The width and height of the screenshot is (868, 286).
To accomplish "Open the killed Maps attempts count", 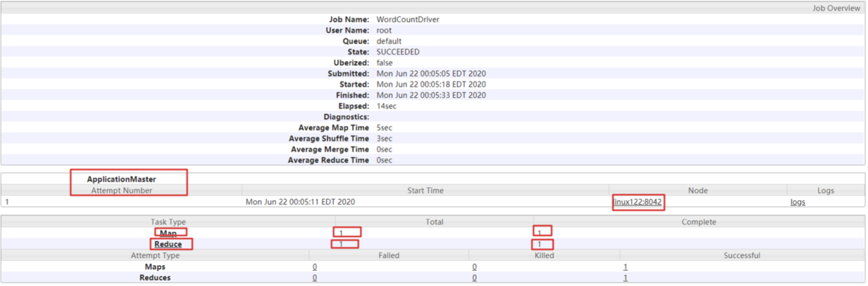I will point(474,267).
